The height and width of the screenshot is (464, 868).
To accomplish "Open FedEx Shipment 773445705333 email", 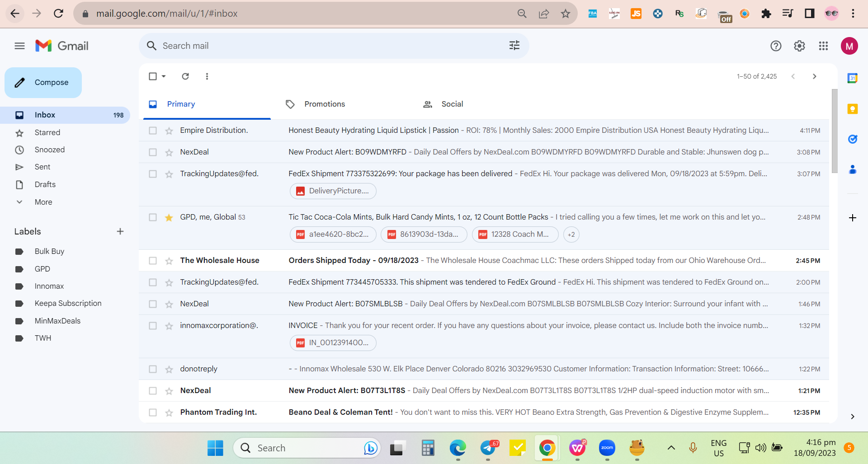I will coord(484,282).
